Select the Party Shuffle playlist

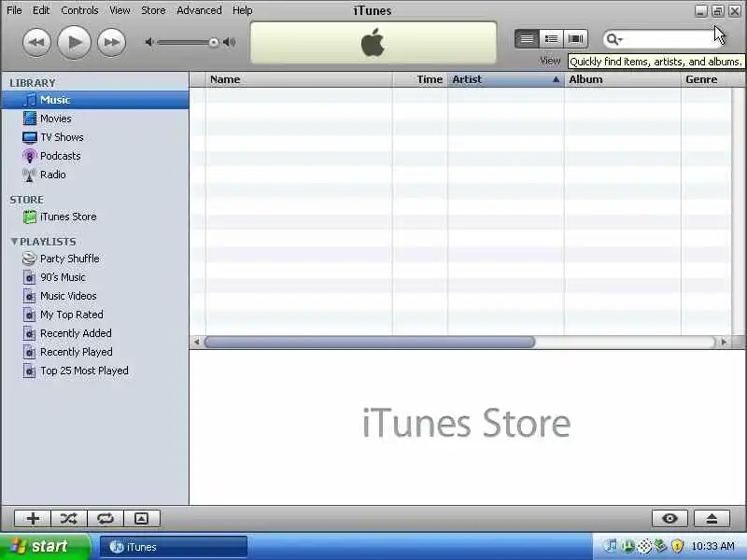coord(69,259)
